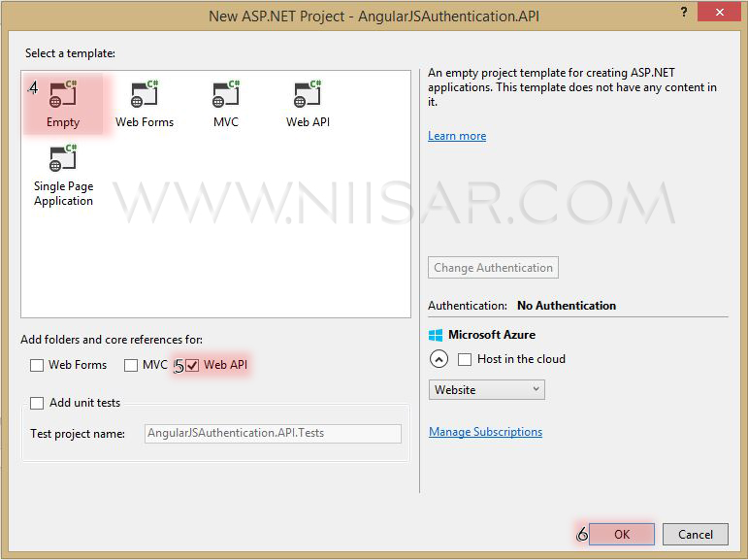This screenshot has width=748, height=560.
Task: Tick the MVC references checkbox
Action: (131, 365)
